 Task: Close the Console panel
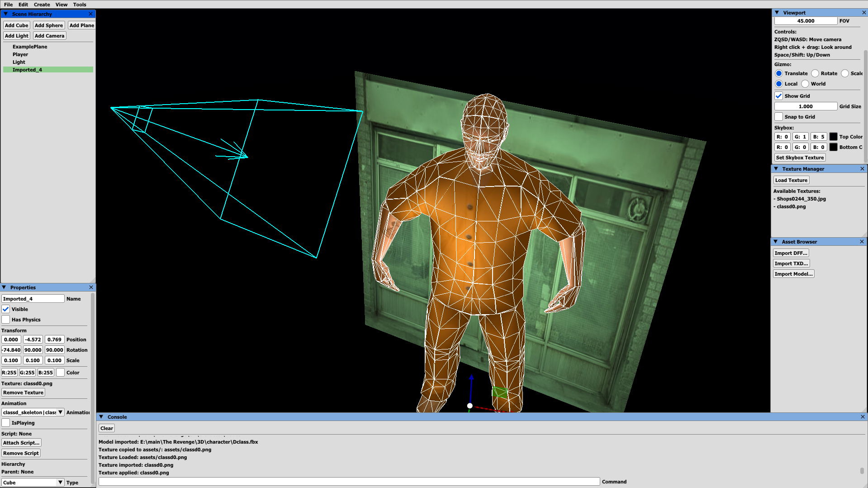[862, 417]
